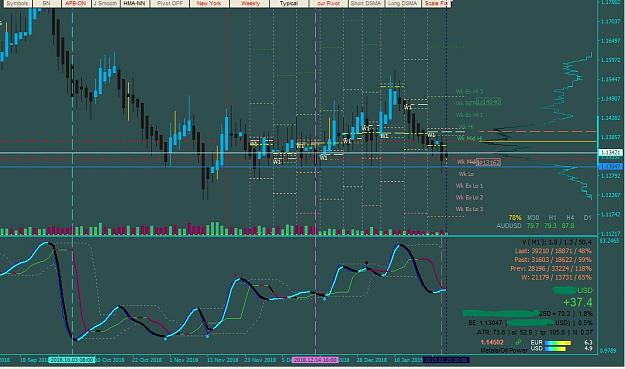Viewport: 625px width, 369px height.
Task: Toggle the cur Pivot button
Action: coord(328,3)
